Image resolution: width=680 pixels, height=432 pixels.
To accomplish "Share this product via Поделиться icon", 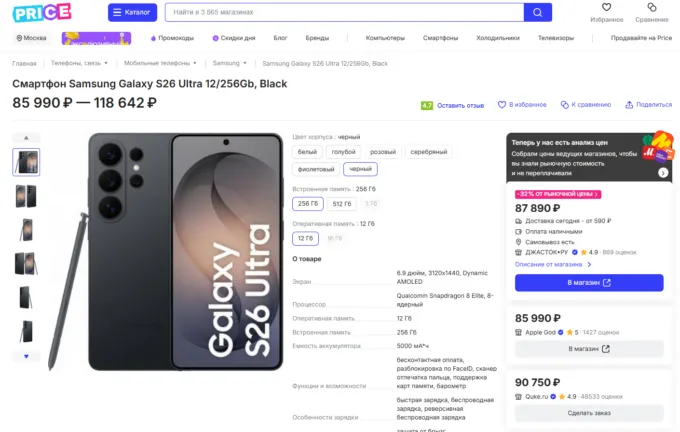I will [649, 104].
